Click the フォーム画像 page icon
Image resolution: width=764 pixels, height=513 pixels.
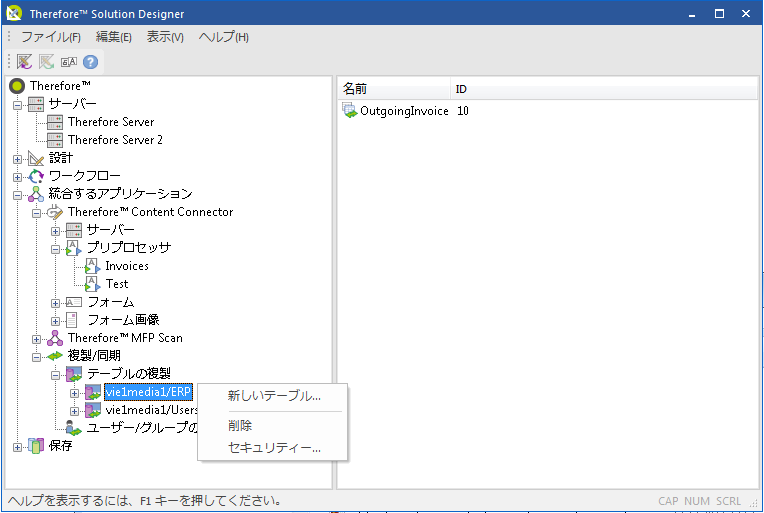pos(72,320)
